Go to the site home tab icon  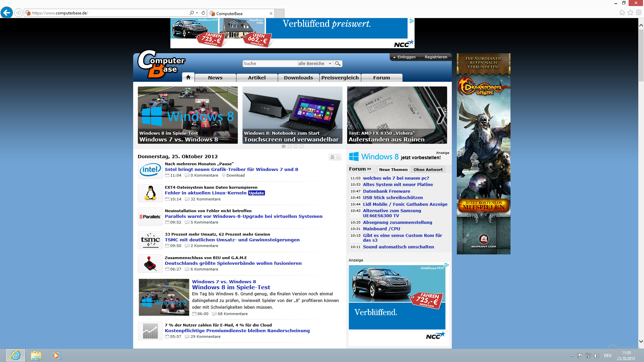(x=188, y=77)
